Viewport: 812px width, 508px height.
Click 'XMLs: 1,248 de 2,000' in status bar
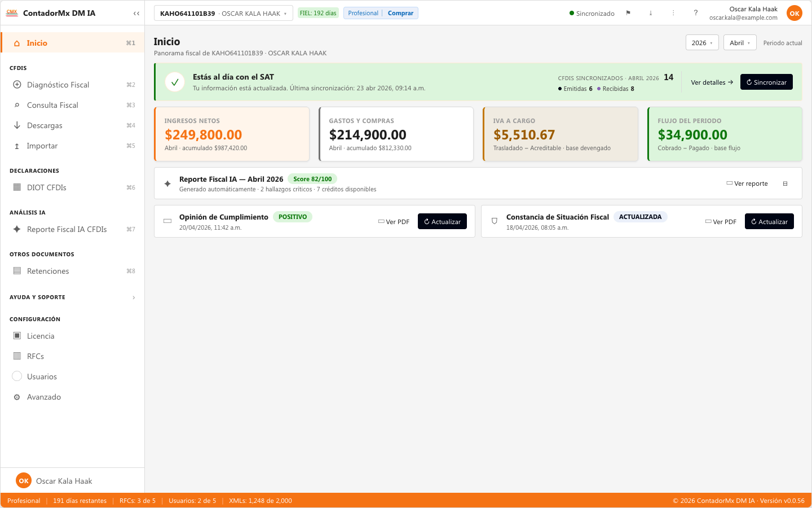pos(261,501)
